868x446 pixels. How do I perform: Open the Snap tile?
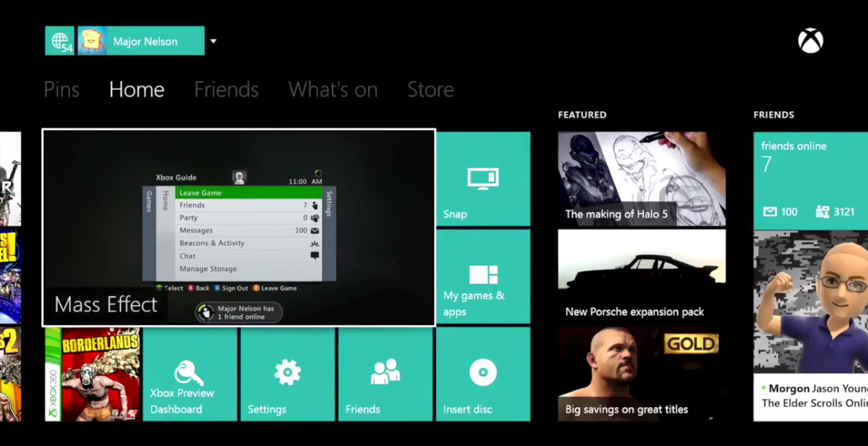[x=483, y=179]
